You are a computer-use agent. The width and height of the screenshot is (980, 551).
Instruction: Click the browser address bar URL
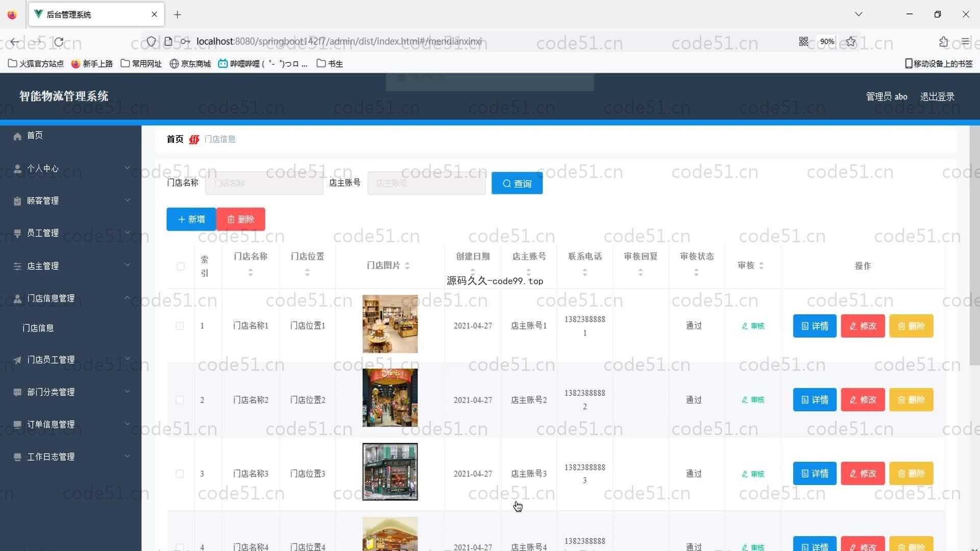click(339, 42)
